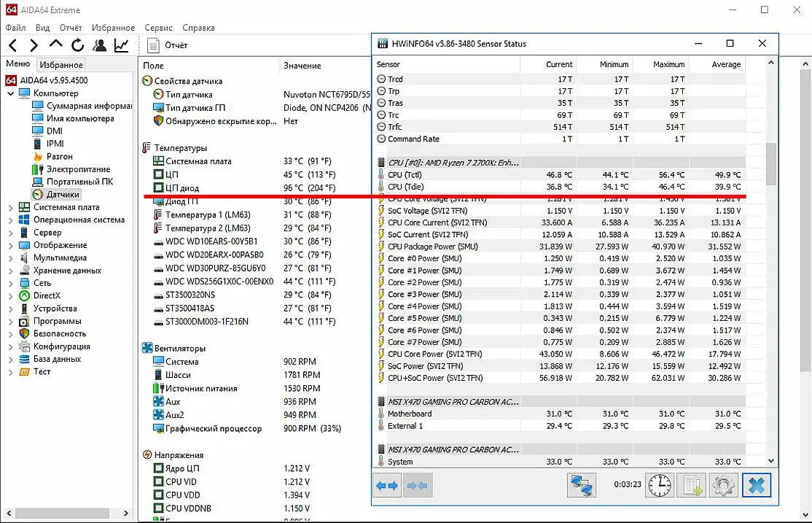
Task: Expand the Операционная система node
Action: click(10, 220)
